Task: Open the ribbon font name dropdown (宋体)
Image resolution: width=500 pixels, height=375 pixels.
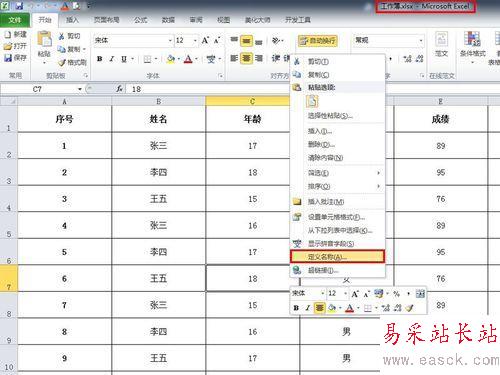Action: pyautogui.click(x=170, y=40)
